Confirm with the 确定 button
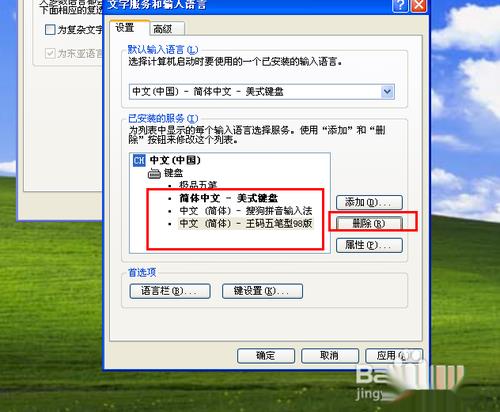Viewport: 500px width, 412px height. click(x=266, y=356)
